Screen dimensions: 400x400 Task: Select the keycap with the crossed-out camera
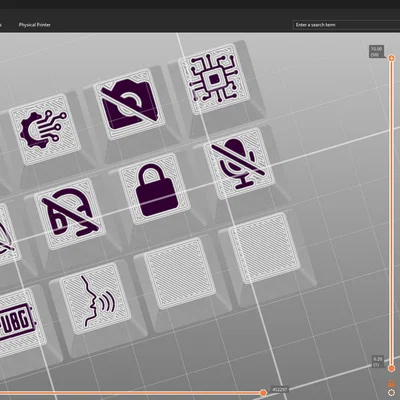[129, 104]
